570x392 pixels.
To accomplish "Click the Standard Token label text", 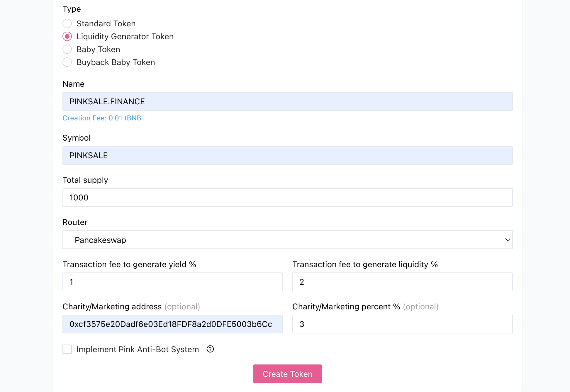I will pos(106,23).
